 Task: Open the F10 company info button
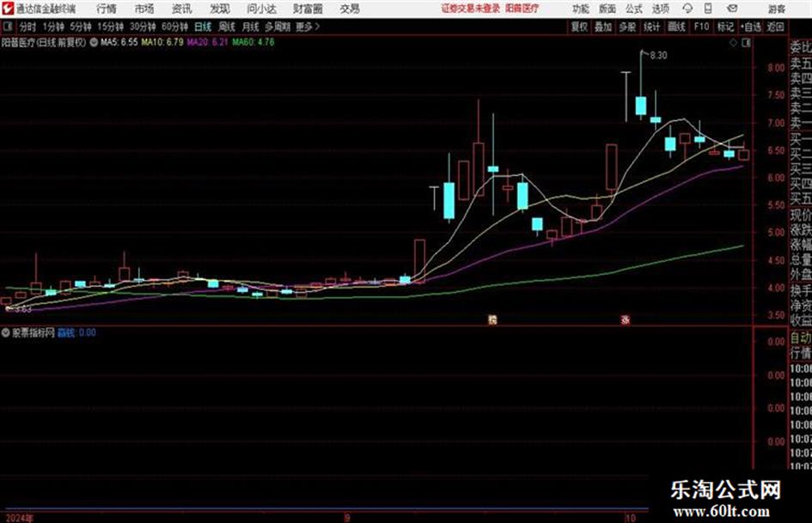tap(701, 27)
